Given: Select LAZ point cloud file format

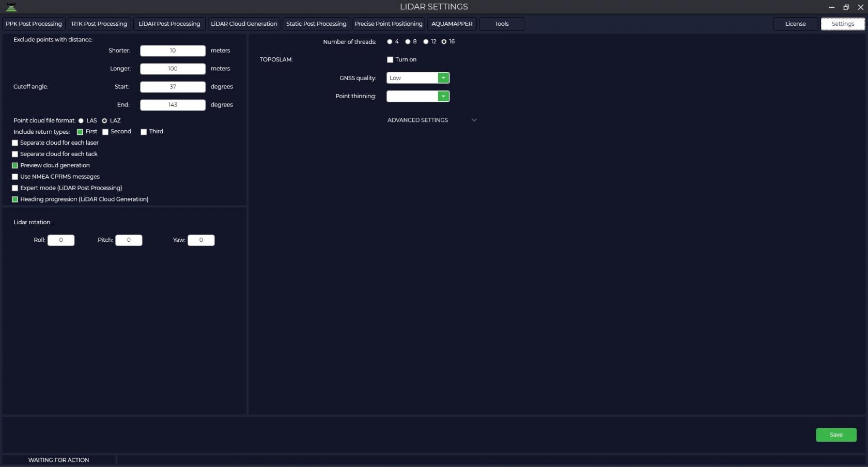Looking at the screenshot, I should [104, 121].
